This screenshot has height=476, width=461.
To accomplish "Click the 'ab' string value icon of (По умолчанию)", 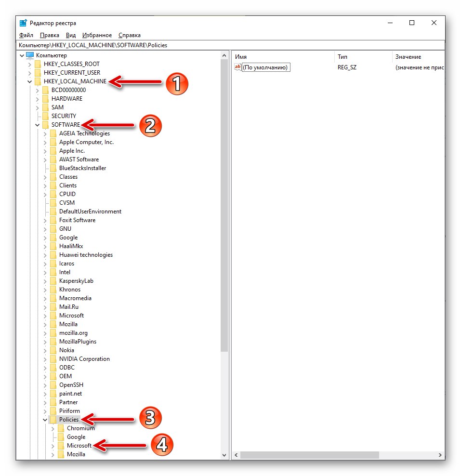I will [x=237, y=67].
